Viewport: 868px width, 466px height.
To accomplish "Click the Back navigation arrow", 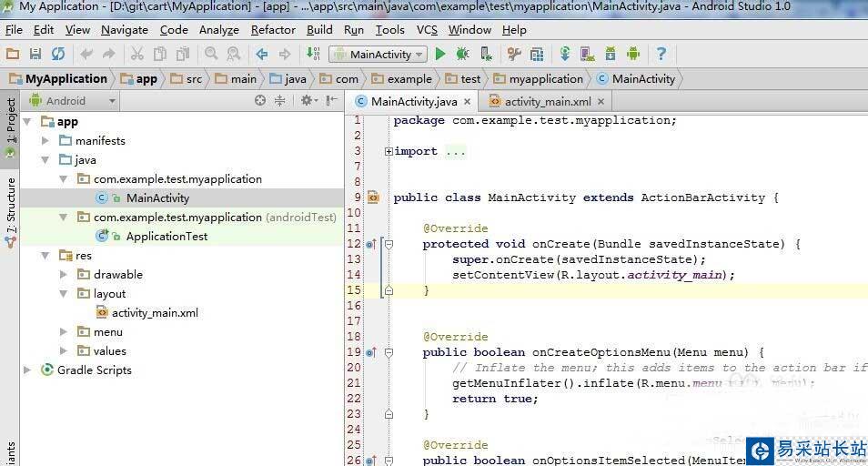I will pyautogui.click(x=262, y=54).
